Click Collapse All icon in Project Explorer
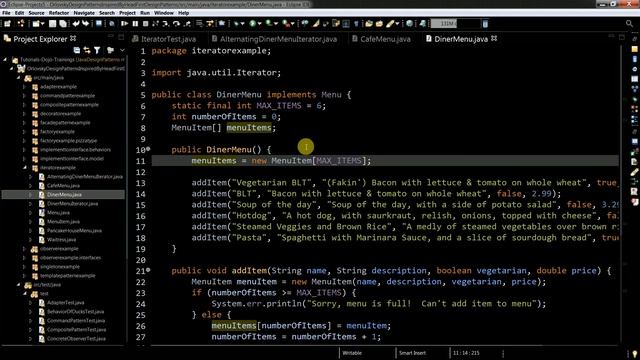Viewport: 640px width, 360px height. tap(77, 50)
